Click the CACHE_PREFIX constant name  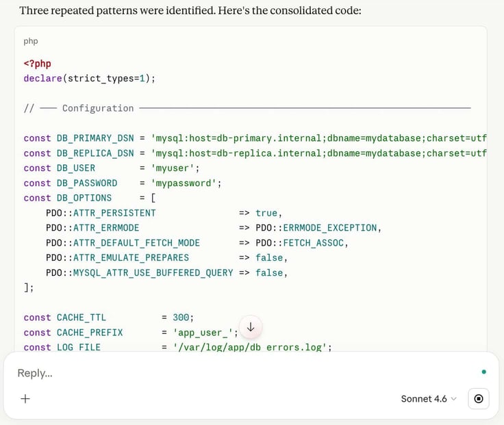tap(90, 333)
